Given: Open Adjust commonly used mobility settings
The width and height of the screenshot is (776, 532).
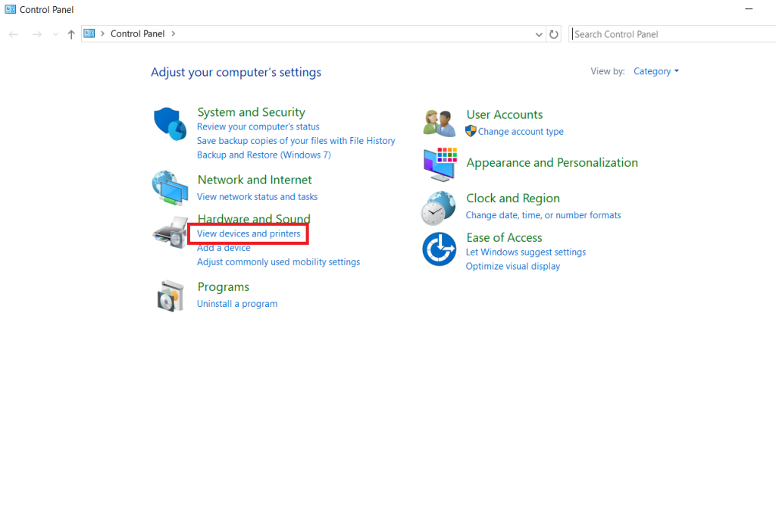Looking at the screenshot, I should tap(279, 261).
